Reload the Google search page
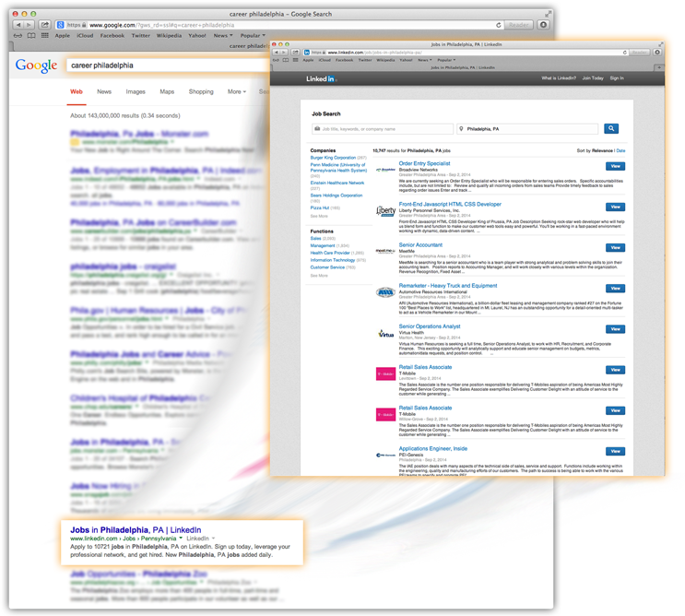Viewport: 685px width, 616px height. [x=499, y=25]
